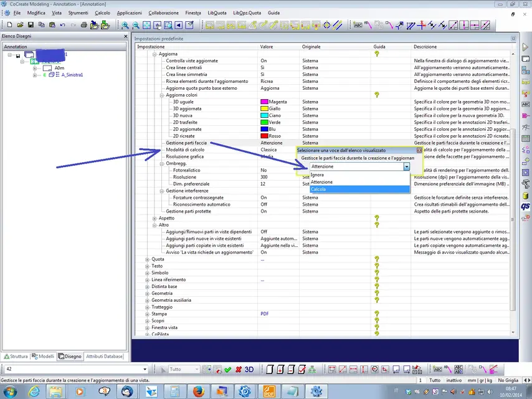Click the red X cancel icon
The image size is (532, 399).
[239, 370]
